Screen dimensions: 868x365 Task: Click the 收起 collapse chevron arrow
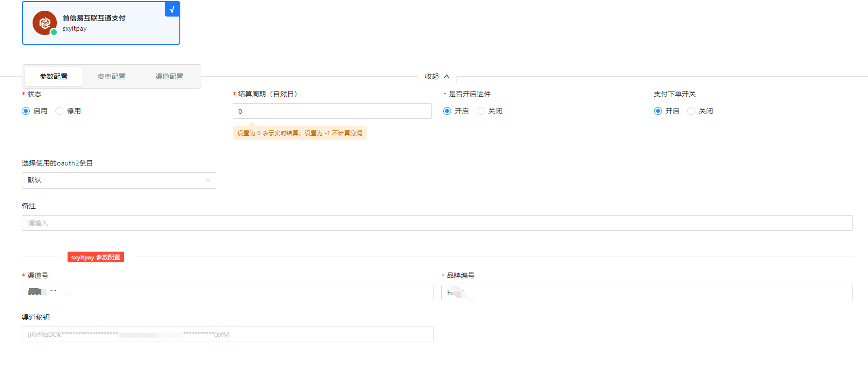click(x=447, y=76)
